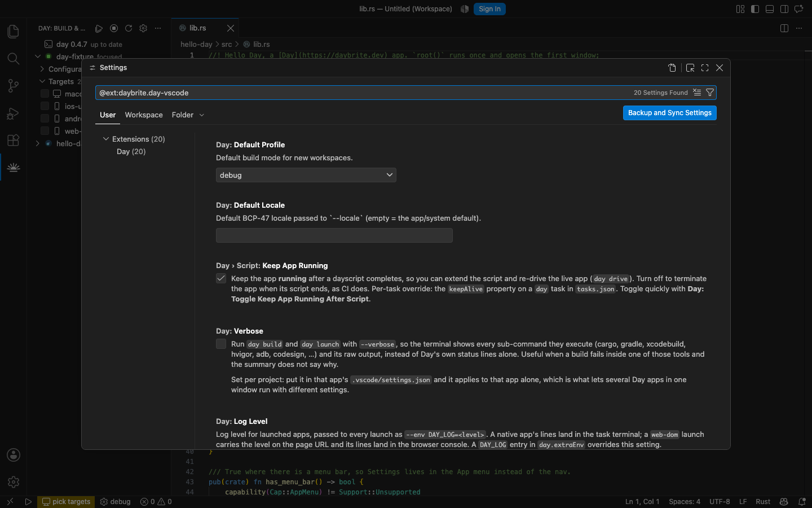Click the run triangle in status bar

click(x=28, y=502)
